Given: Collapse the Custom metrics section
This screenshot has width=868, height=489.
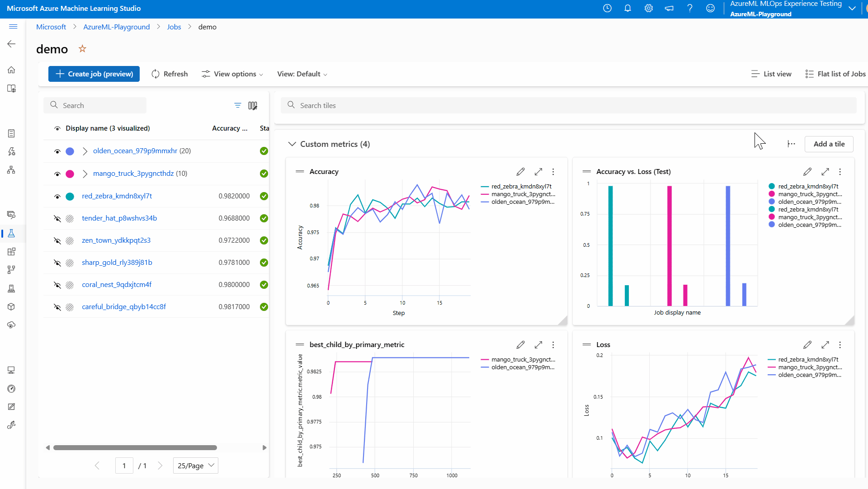Looking at the screenshot, I should [x=292, y=144].
